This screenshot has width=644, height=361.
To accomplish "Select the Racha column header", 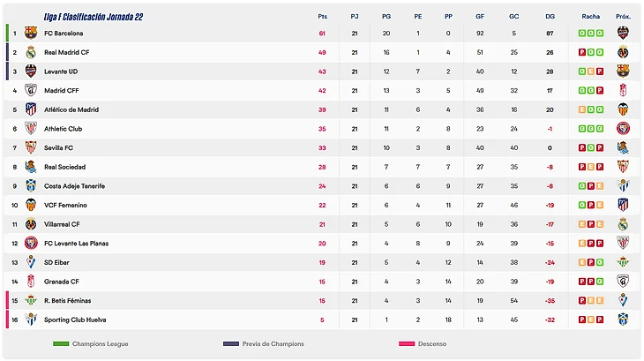I will [x=591, y=17].
